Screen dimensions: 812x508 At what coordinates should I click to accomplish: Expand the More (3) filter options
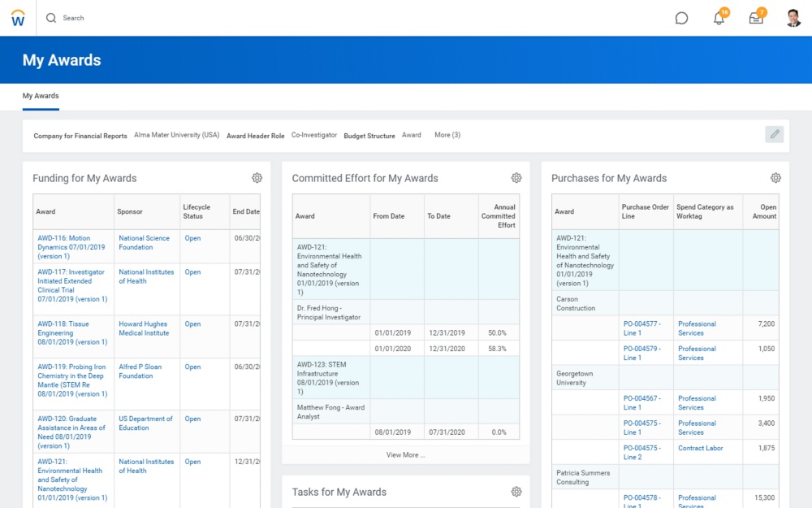(447, 135)
